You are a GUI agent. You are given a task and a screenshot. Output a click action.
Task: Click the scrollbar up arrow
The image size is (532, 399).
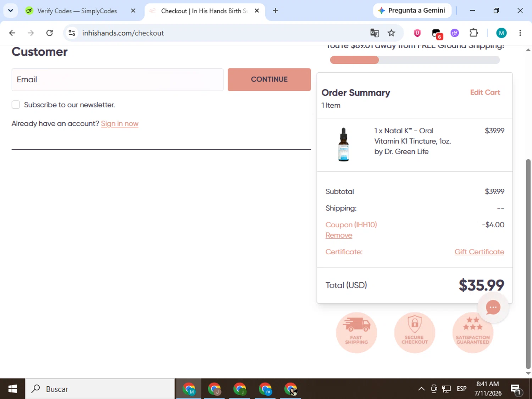[528, 50]
